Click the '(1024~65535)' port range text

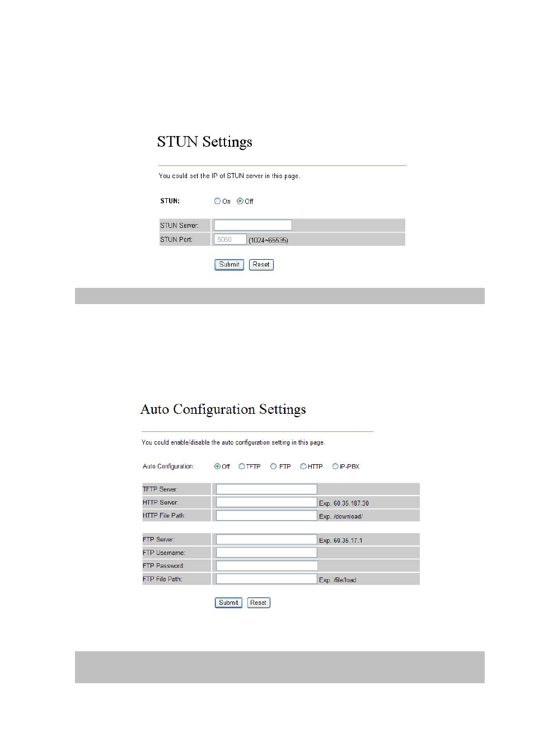click(x=268, y=240)
